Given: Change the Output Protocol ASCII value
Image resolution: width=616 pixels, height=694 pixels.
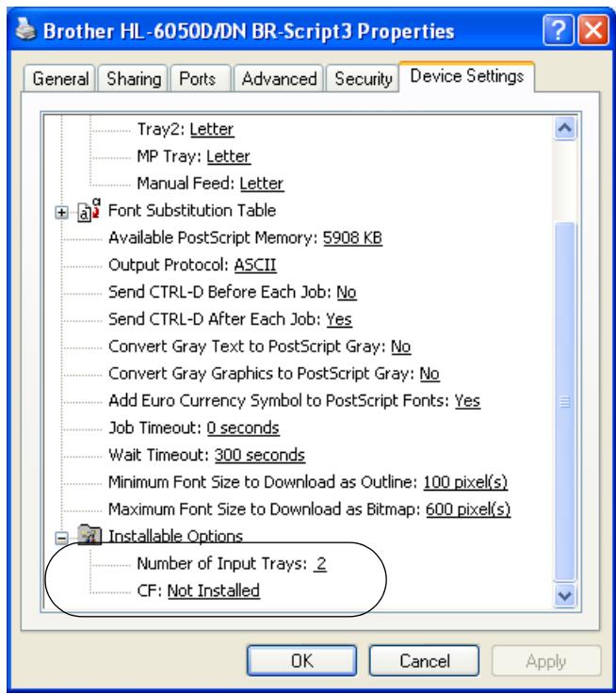Looking at the screenshot, I should point(255,265).
